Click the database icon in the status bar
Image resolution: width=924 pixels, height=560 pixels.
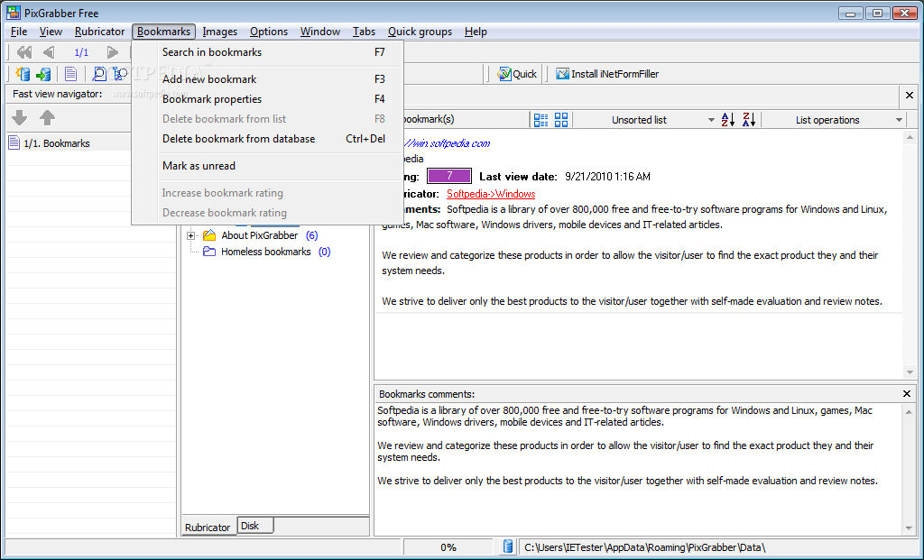[507, 547]
